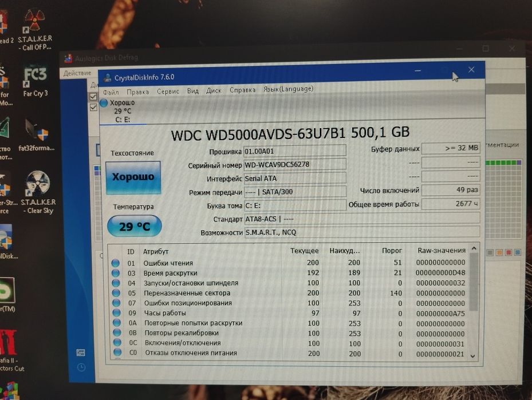This screenshot has height=400, width=532.
Task: Click the orange legend swatch in Auslogics
Action: tap(499, 252)
